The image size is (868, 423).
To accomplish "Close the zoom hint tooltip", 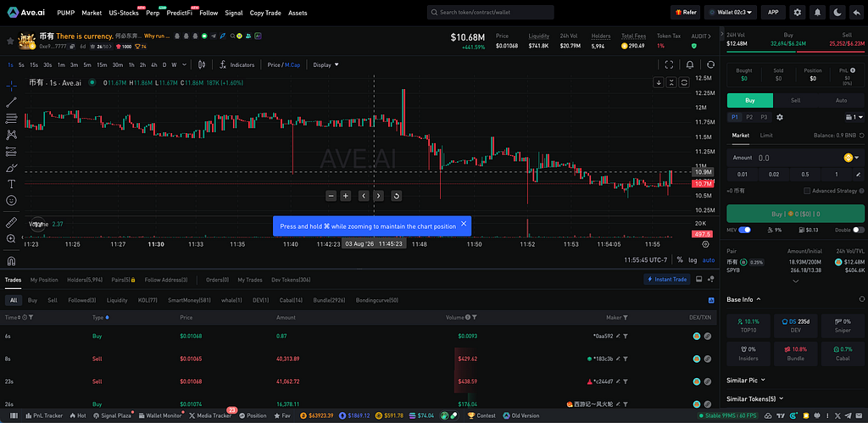I will (464, 224).
